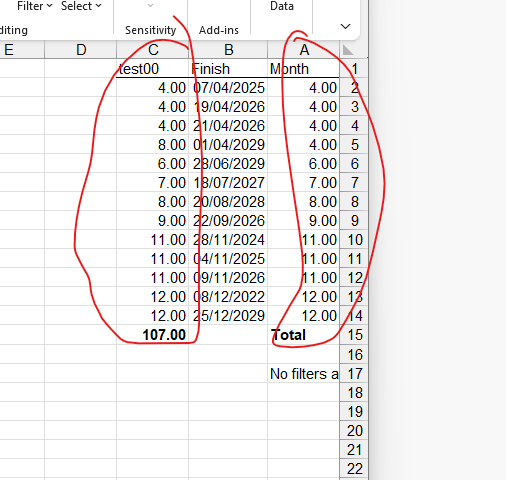The width and height of the screenshot is (506, 480).
Task: Select column A header
Action: click(x=304, y=50)
